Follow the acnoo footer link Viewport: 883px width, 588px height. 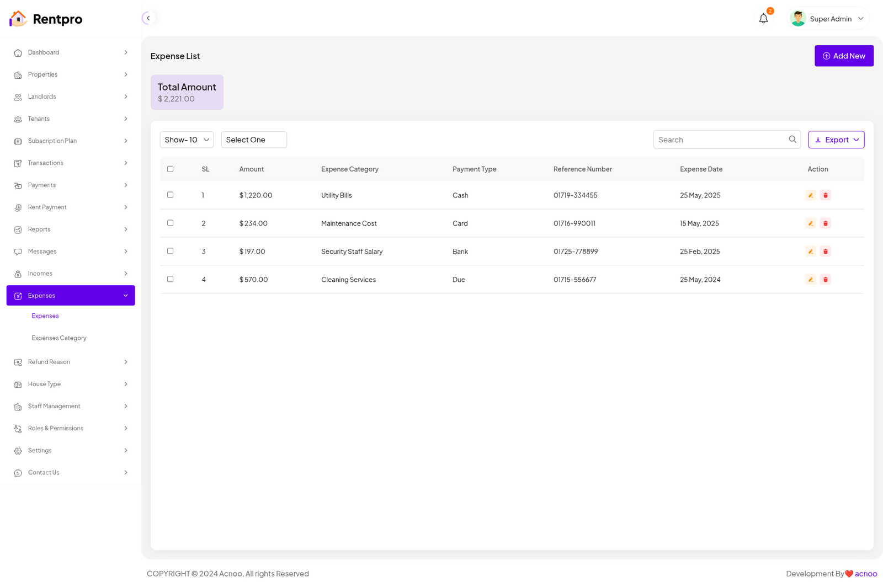865,574
